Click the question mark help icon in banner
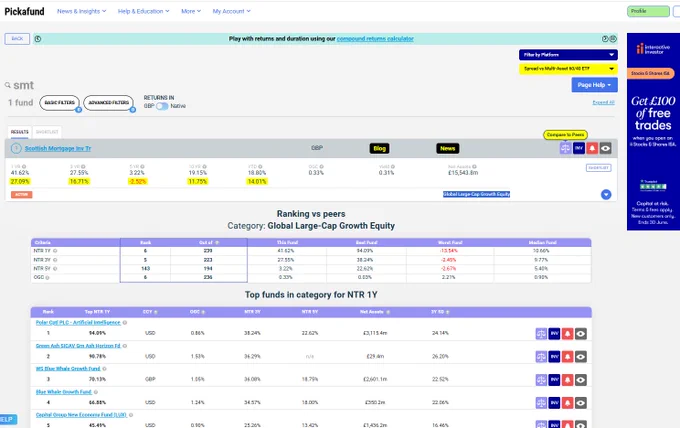 click(605, 39)
